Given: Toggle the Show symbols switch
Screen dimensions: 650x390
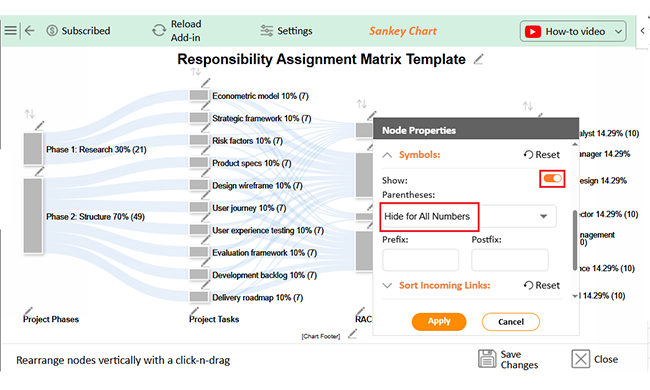Looking at the screenshot, I should tap(552, 179).
